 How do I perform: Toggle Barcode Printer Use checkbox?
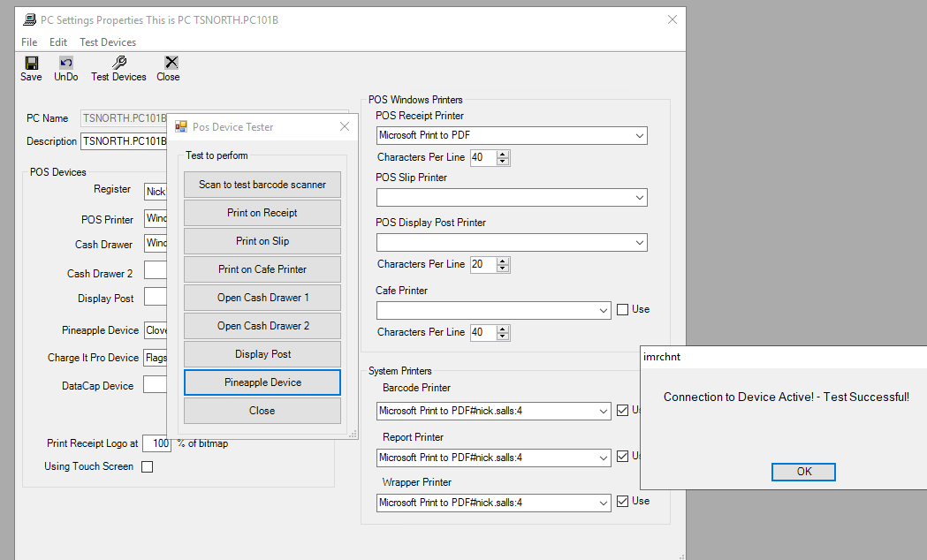622,410
